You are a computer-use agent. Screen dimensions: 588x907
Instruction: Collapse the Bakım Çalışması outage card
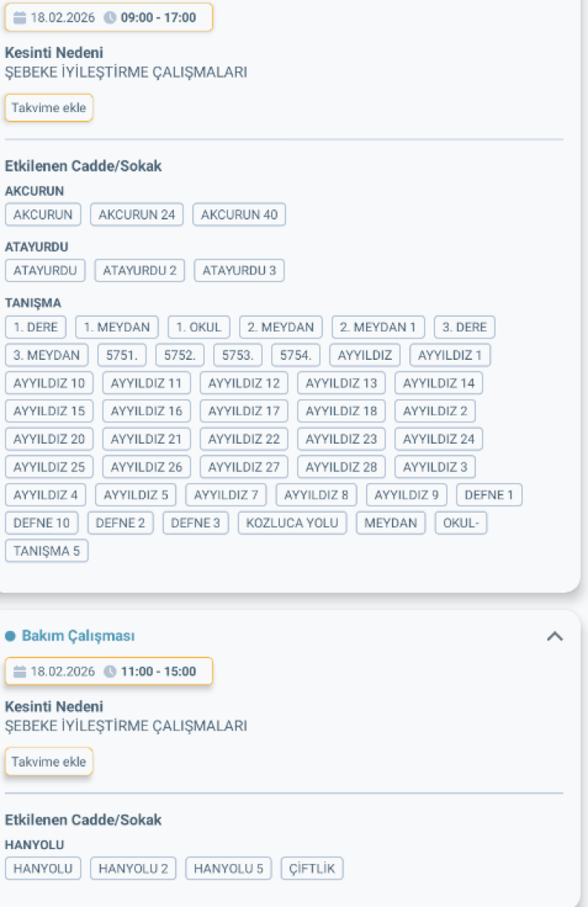tap(554, 637)
